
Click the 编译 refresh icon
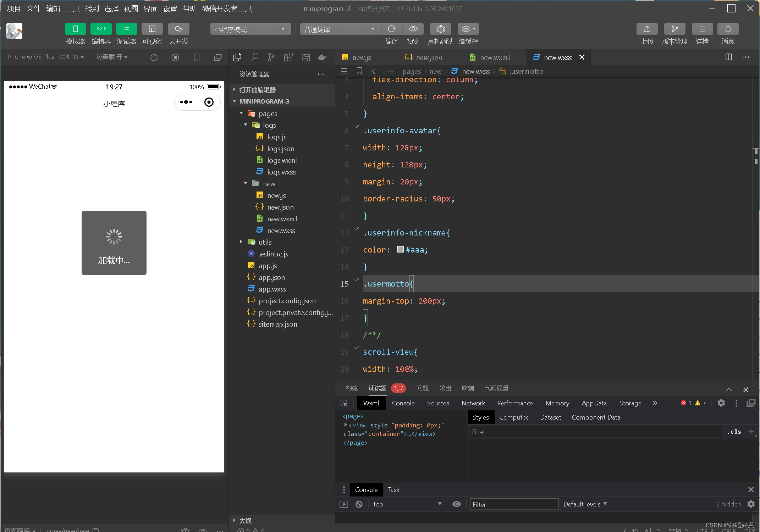tap(391, 29)
